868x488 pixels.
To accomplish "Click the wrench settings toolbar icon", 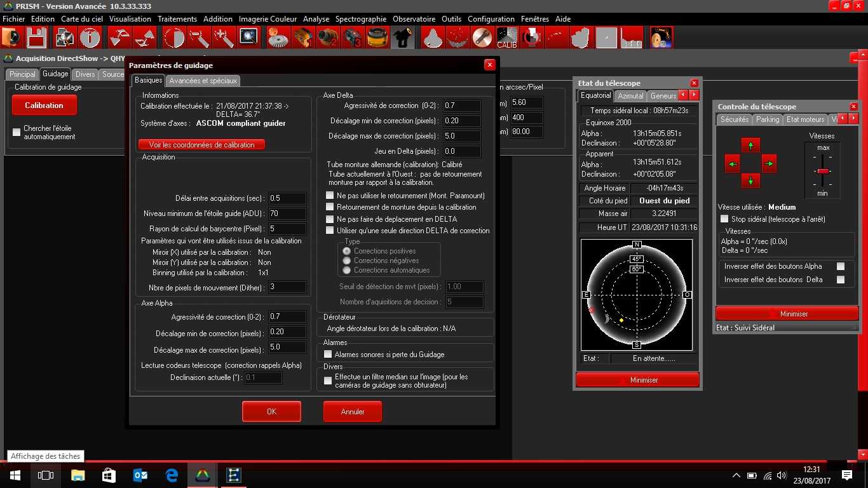I will click(x=482, y=38).
